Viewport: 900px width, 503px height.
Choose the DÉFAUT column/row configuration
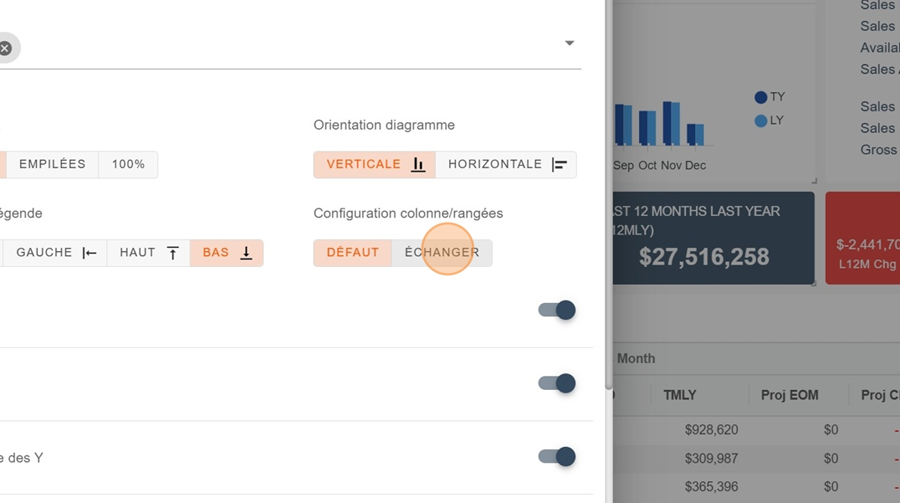(352, 252)
